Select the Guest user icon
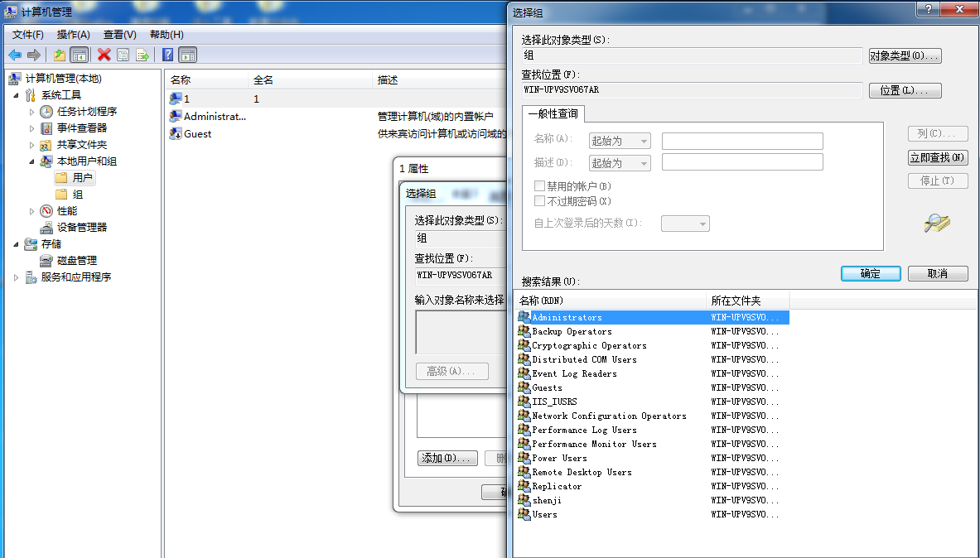The width and height of the screenshot is (980, 558). click(x=176, y=133)
